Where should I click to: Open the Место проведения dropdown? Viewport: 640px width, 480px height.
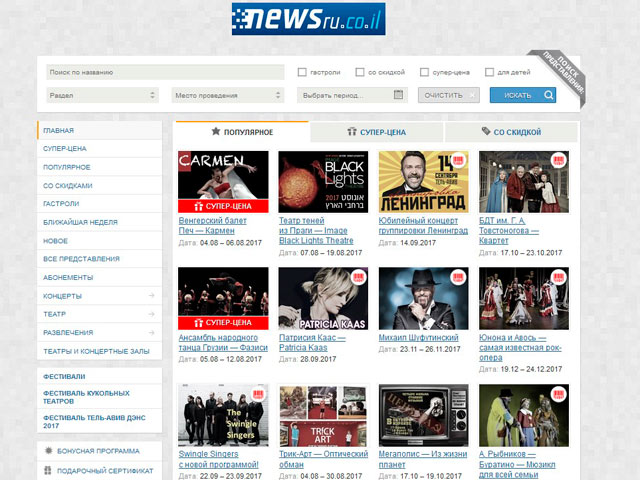[228, 95]
